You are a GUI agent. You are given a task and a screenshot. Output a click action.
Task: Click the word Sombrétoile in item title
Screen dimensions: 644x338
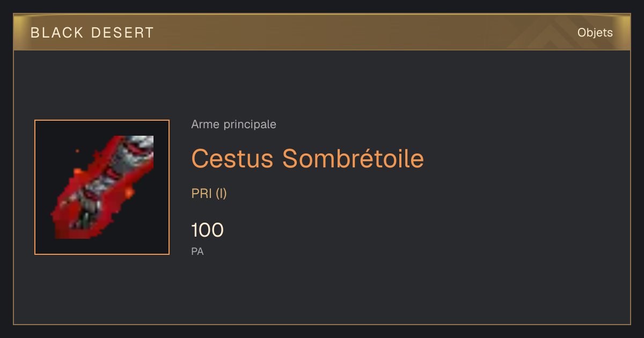click(353, 158)
